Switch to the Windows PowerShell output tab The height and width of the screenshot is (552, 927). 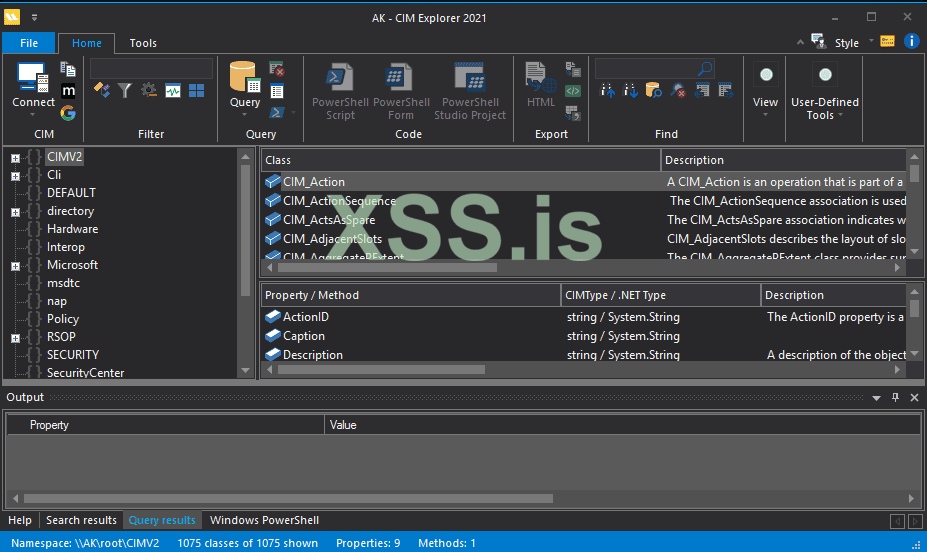click(x=264, y=520)
